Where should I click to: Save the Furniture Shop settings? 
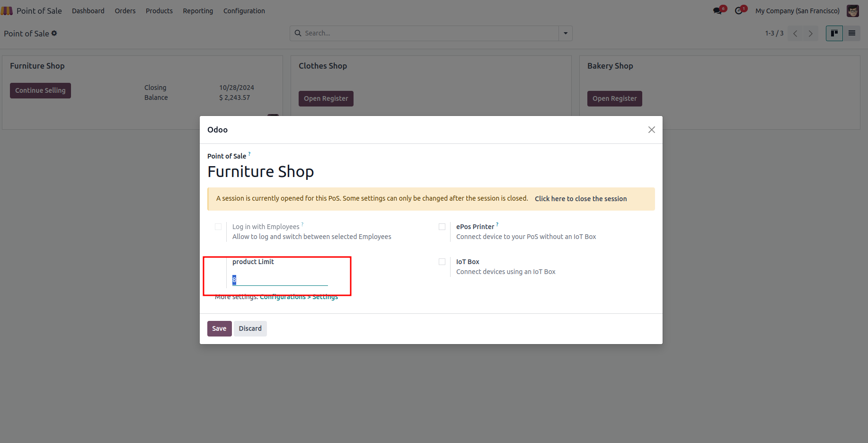click(x=219, y=328)
